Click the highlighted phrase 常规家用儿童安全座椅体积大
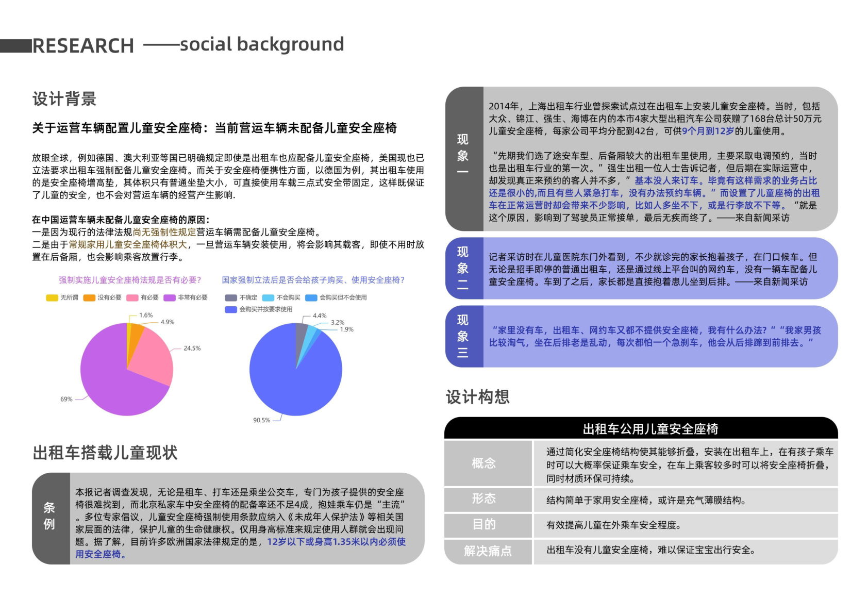Viewport: 868px width, 614px height. click(x=128, y=244)
